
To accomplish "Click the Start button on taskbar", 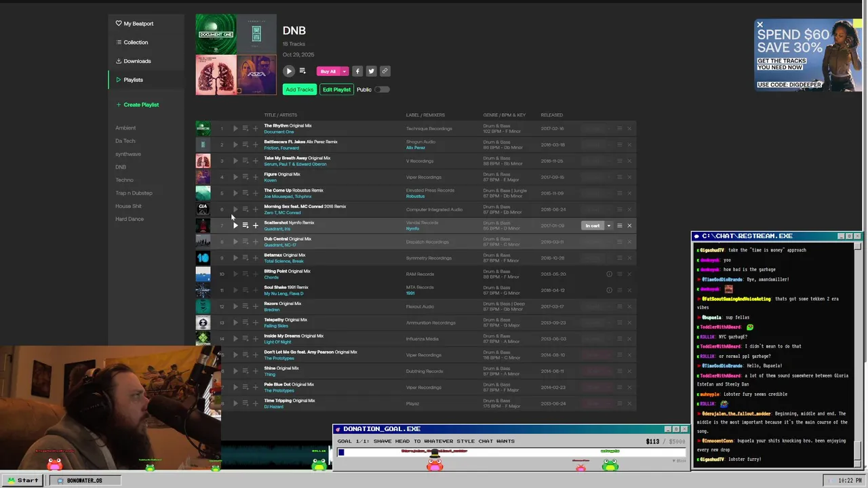I will point(22,481).
